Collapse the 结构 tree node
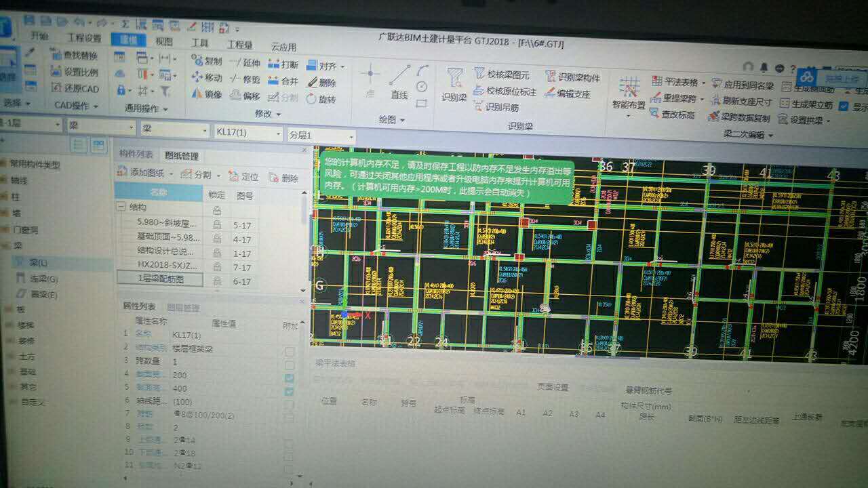The height and width of the screenshot is (488, 868). click(121, 207)
